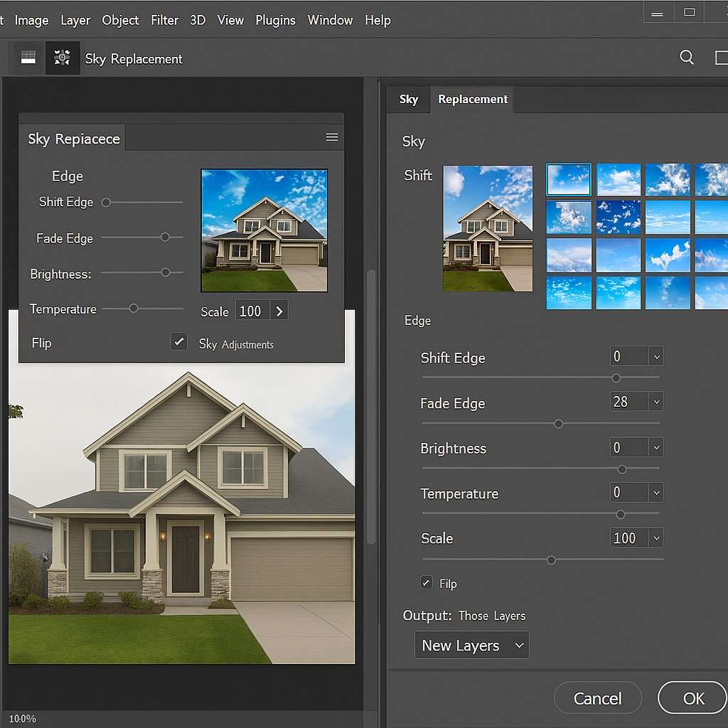
Task: Switch to the Replacement tab
Action: [x=472, y=100]
